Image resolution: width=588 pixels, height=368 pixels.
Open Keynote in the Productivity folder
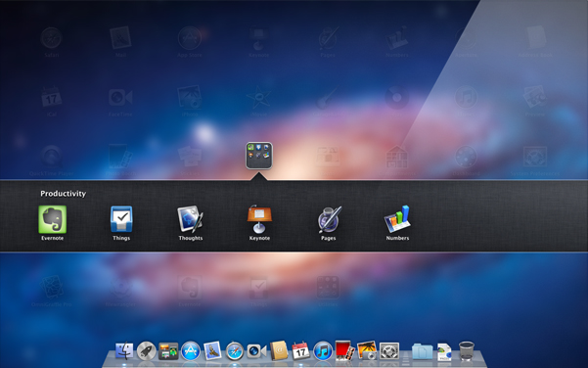259,219
